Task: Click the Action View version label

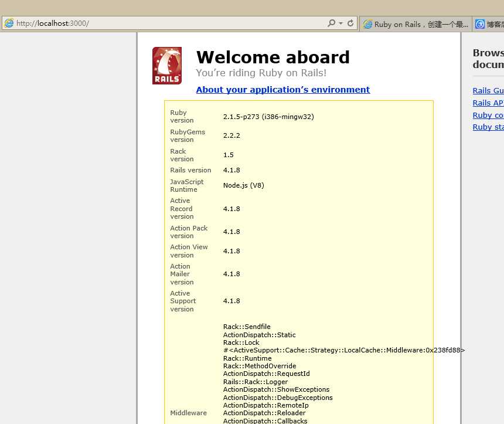Action: [x=189, y=251]
